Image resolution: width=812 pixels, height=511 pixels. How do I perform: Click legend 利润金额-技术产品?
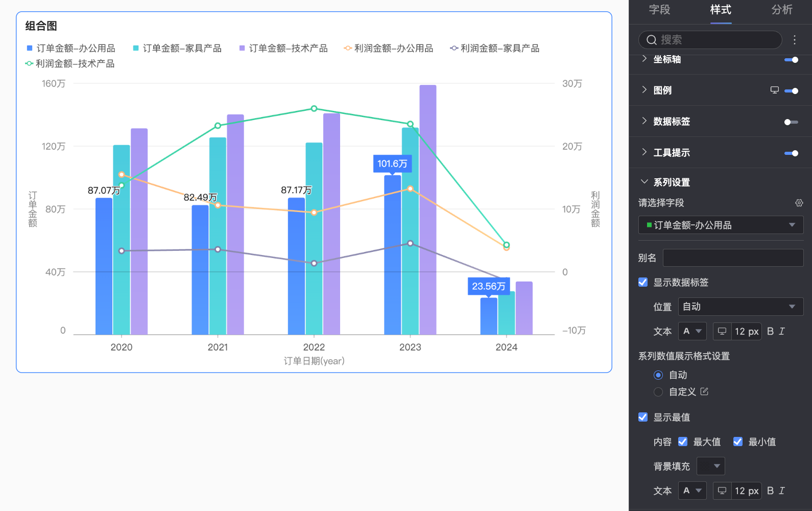[x=70, y=63]
